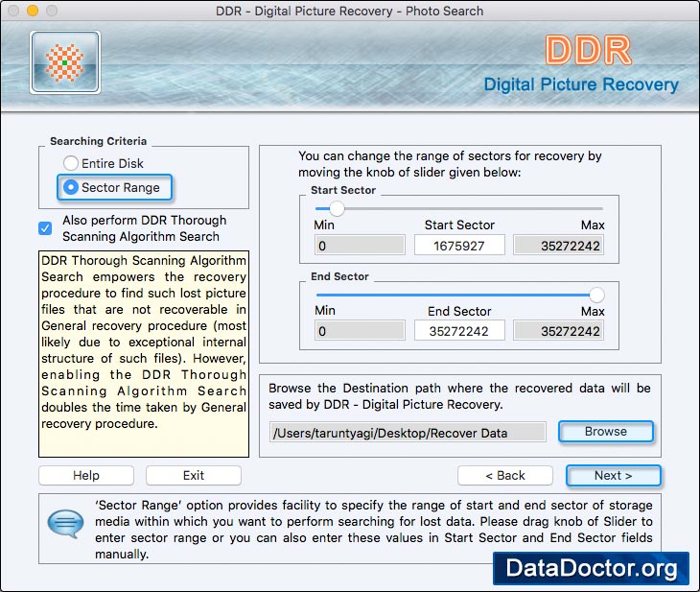
Task: Proceed with the Next > button
Action: [614, 475]
